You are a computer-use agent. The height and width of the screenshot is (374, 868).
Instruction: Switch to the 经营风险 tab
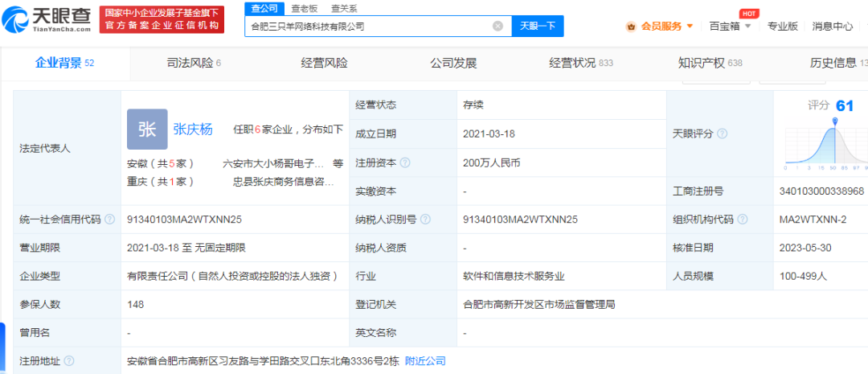pos(325,64)
